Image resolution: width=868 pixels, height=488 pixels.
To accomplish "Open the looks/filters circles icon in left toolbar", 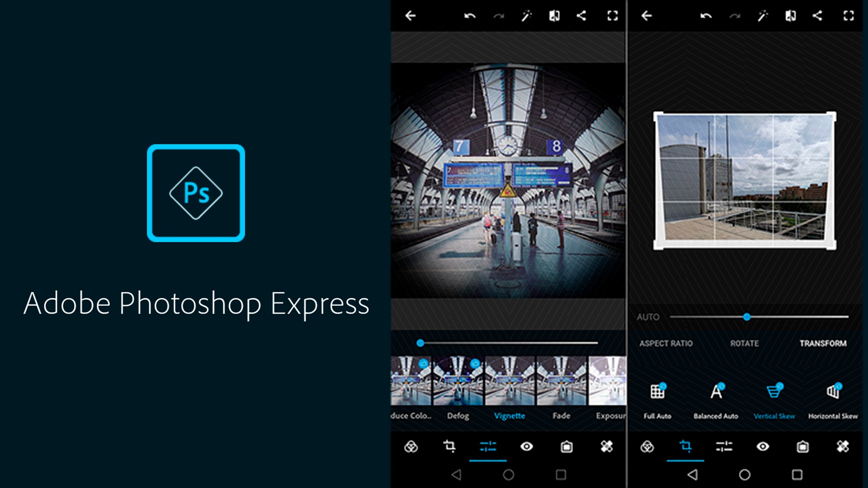I will 411,446.
